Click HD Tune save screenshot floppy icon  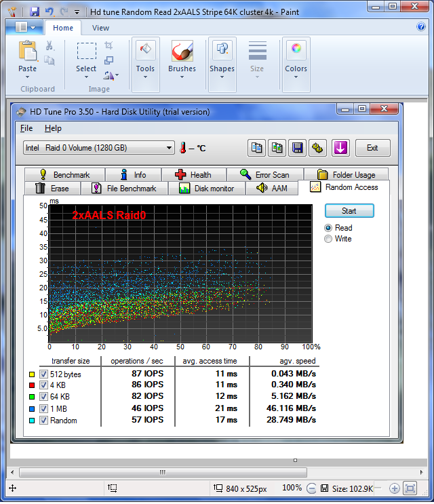[x=297, y=148]
